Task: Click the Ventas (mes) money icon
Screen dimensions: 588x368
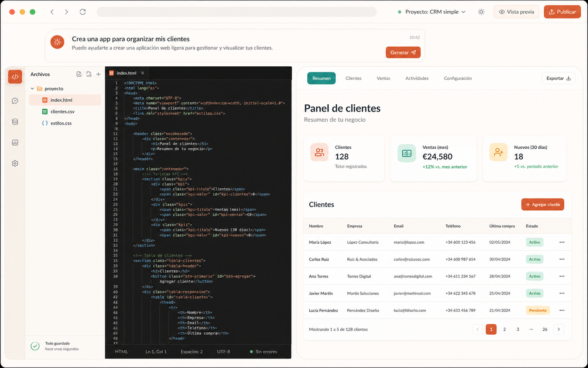Action: point(407,153)
